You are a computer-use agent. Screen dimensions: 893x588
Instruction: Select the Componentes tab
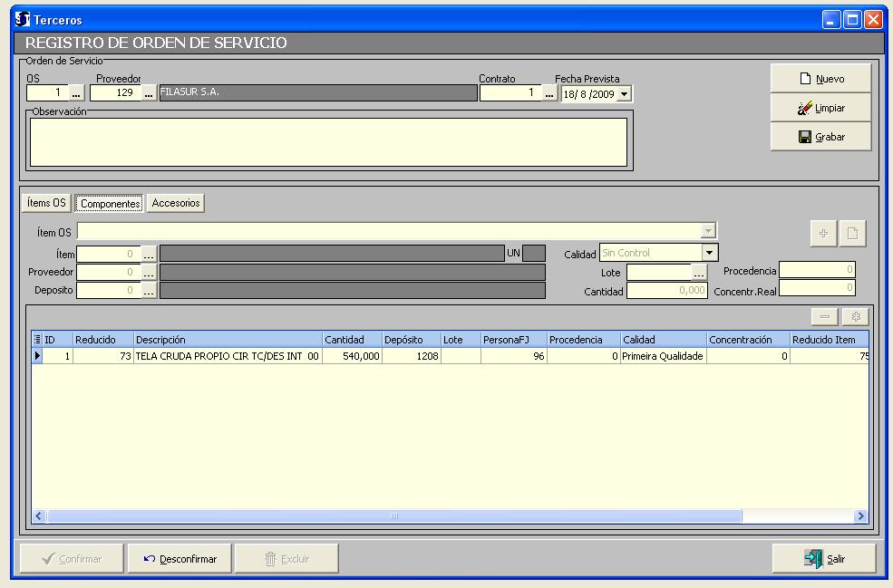tap(110, 204)
